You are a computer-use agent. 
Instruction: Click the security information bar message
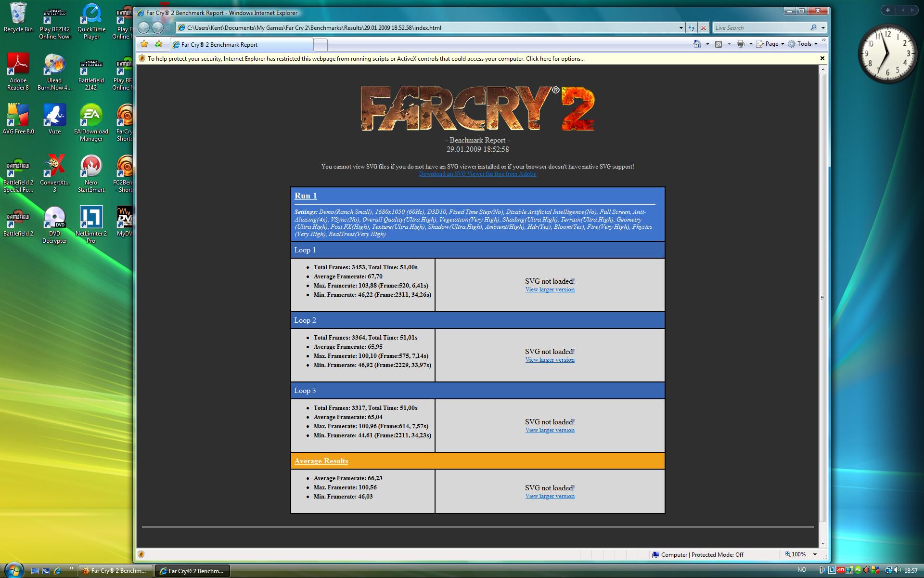click(x=366, y=59)
